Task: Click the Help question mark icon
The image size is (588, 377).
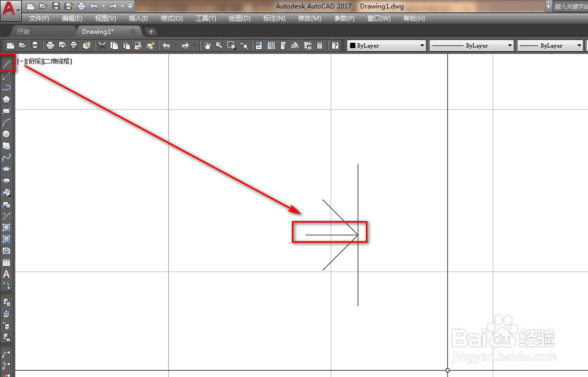Action: click(335, 46)
